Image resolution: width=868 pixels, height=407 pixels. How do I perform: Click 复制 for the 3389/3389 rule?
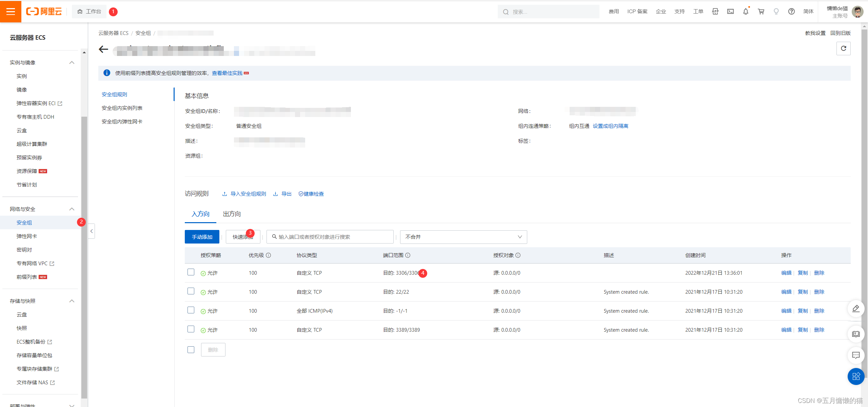point(803,330)
